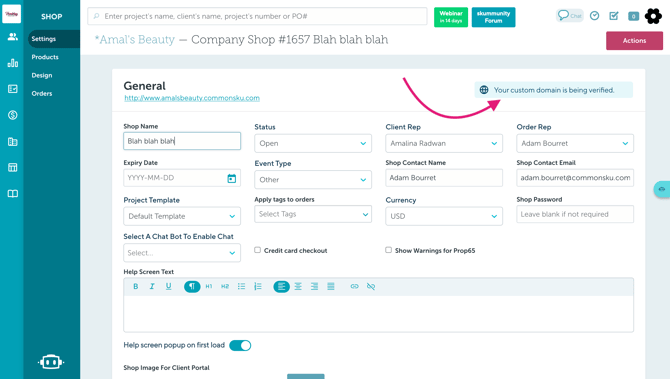670x379 pixels.
Task: Apply H2 heading format
Action: tap(225, 286)
